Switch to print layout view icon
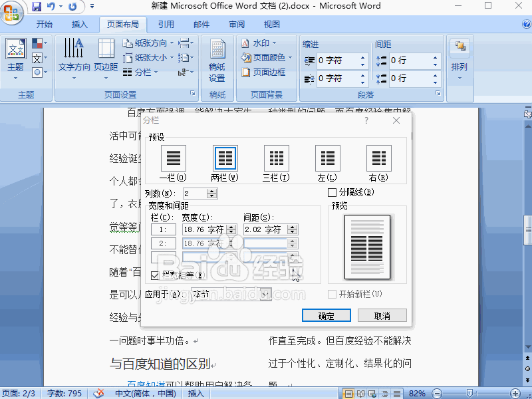Image resolution: width=532 pixels, height=399 pixels. 348,394
